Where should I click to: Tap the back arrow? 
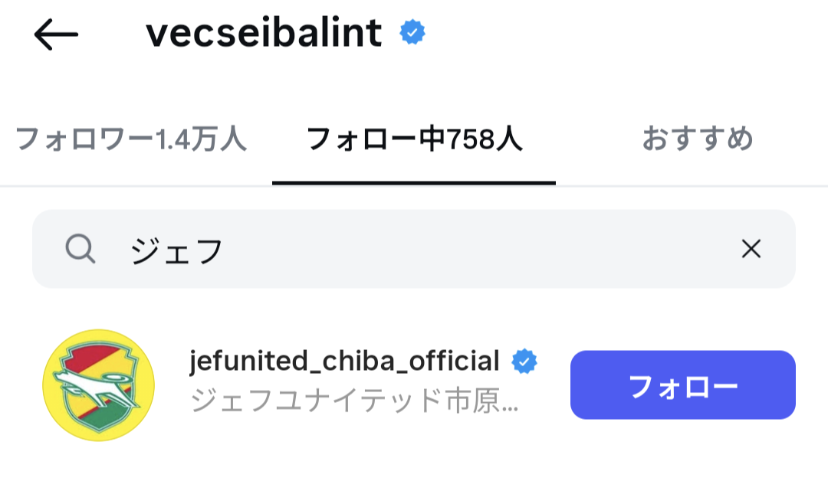56,34
